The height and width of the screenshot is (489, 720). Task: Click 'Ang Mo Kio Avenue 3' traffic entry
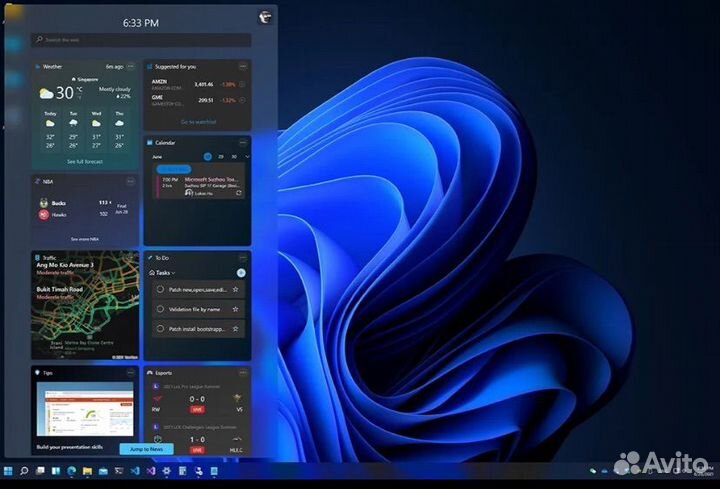coord(65,268)
